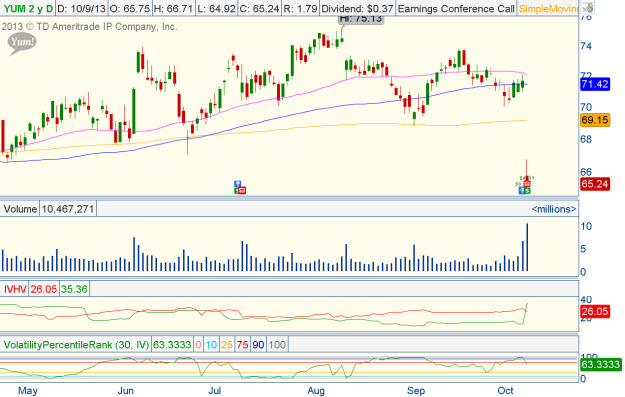
Task: Click the Oct label on time axis
Action: [505, 391]
